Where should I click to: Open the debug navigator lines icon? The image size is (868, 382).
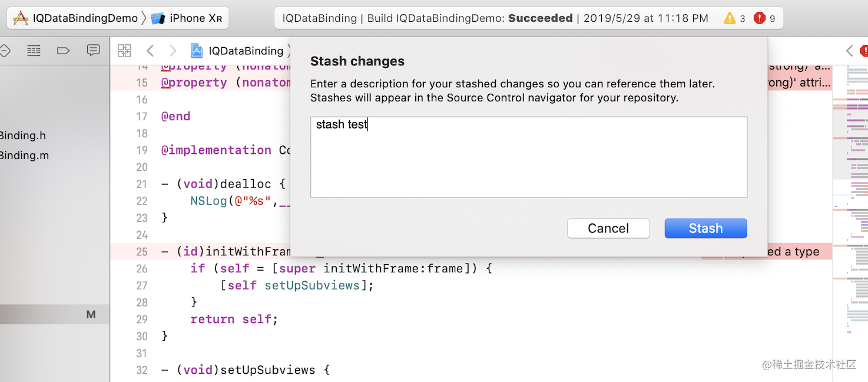pos(34,51)
